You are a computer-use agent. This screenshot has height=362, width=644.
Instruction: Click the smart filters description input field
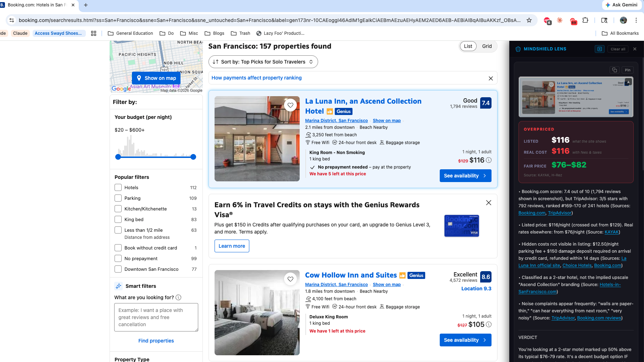coord(156,317)
